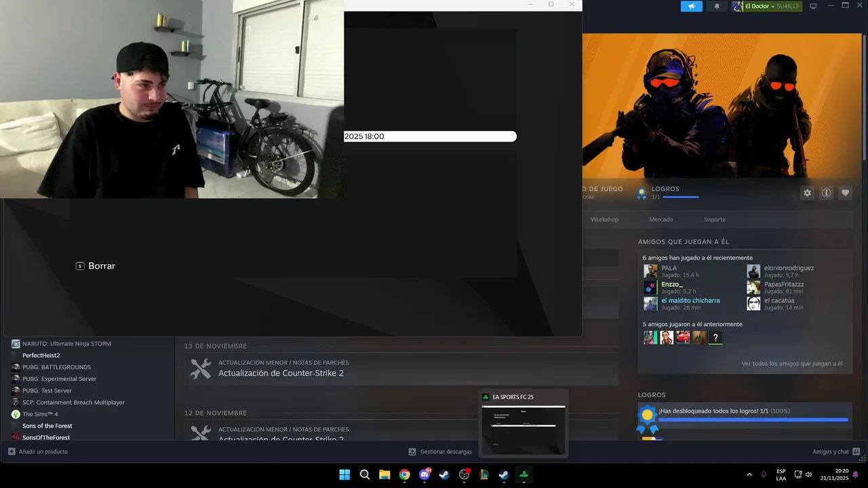Viewport: 868px width, 488px height.
Task: Click the LOGROS achievements label
Action: (665, 189)
